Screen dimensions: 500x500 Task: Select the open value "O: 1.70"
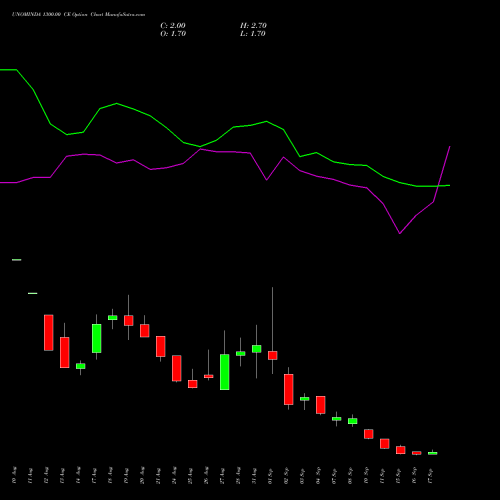click(173, 33)
